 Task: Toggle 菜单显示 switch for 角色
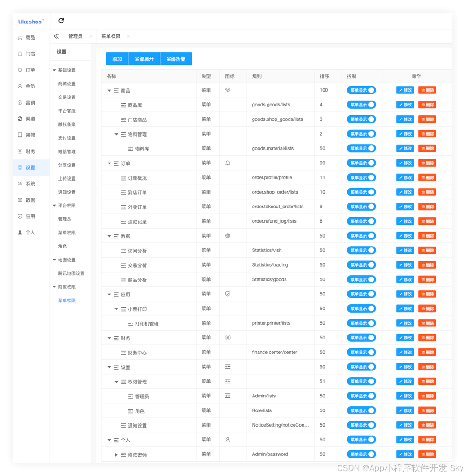pos(361,411)
